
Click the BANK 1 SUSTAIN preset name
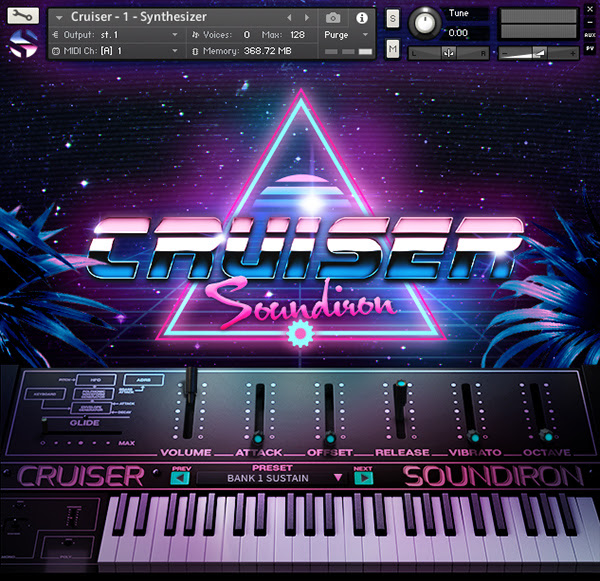268,478
